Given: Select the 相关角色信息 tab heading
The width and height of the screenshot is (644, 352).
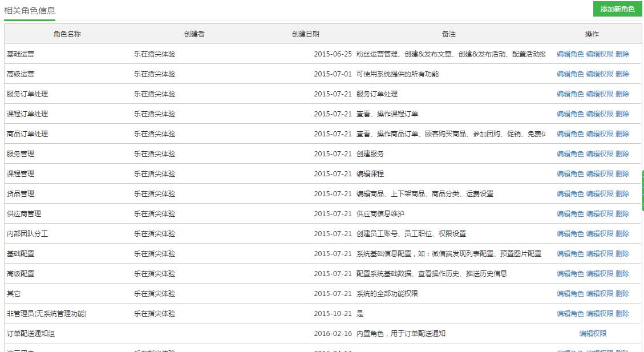Looking at the screenshot, I should click(x=30, y=10).
